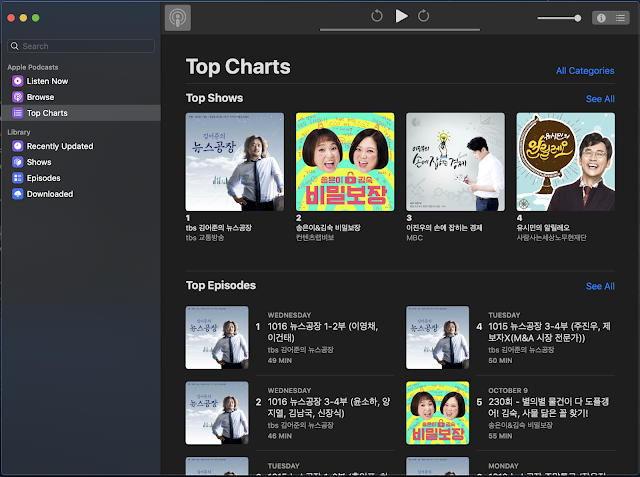Click the MBC publisher name
Screen dimensions: 640x477
pyautogui.click(x=414, y=237)
